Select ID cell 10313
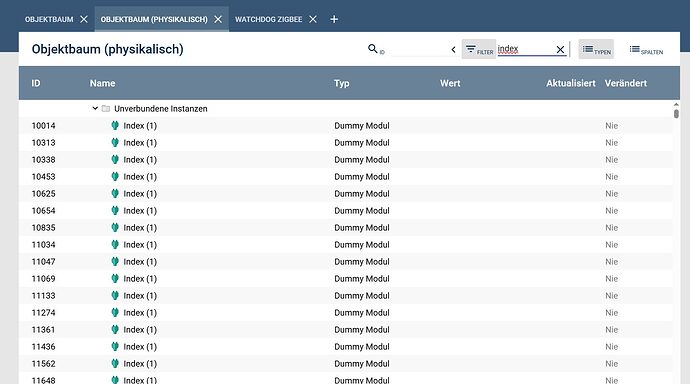Viewport: 690px width, 384px height. click(x=44, y=143)
